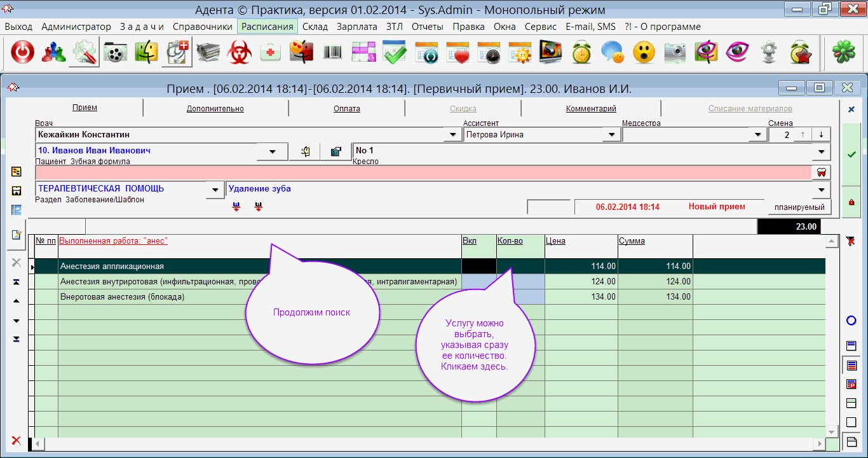The image size is (868, 458).
Task: Open the first aid kit icon
Action: (271, 53)
